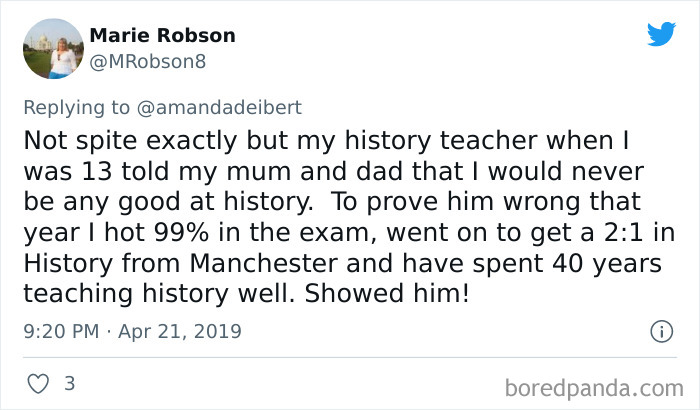Screen dimensions: 700x410
Task: Click the like count number 3
Action: 69,383
